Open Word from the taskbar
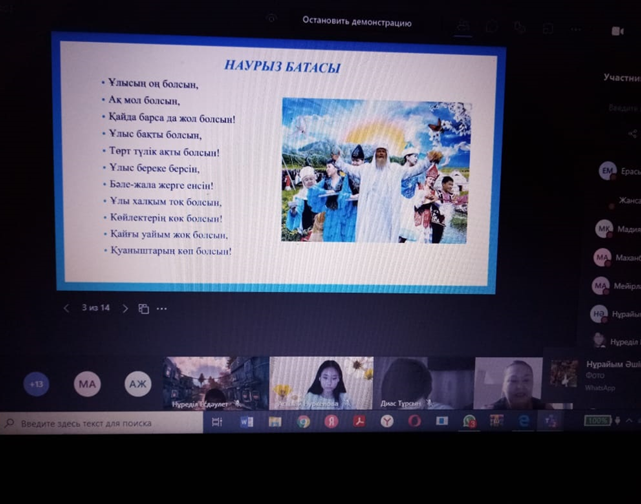Viewport: 641px width, 504px height. tap(246, 422)
